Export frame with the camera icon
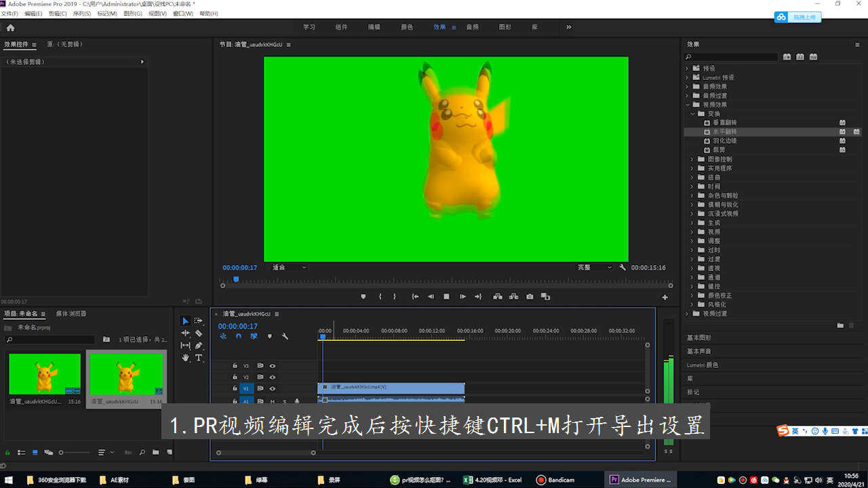868x488 pixels. pos(530,297)
